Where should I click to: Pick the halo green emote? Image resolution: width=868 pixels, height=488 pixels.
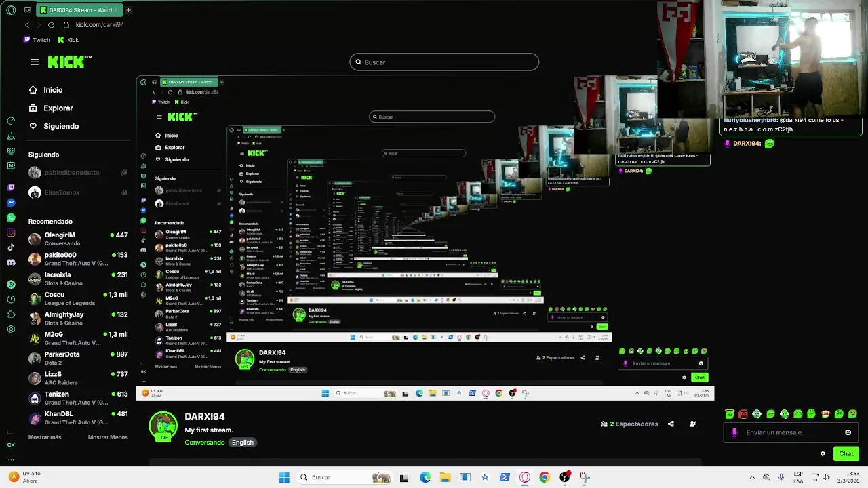[x=730, y=414]
